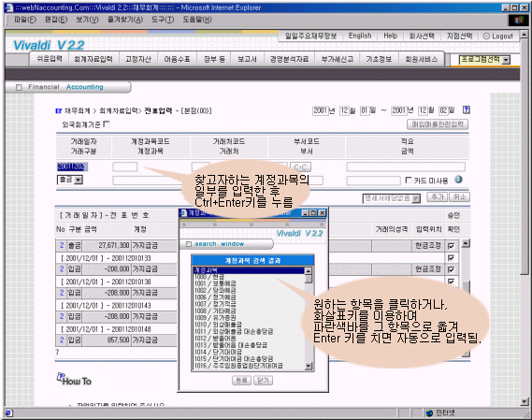Click the 거래일자 date field showing 20011202
532x420 pixels.
coord(72,167)
